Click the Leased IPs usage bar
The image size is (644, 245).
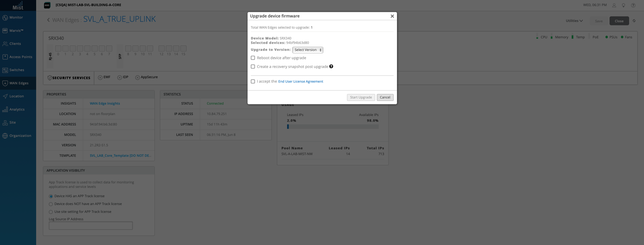333,127
